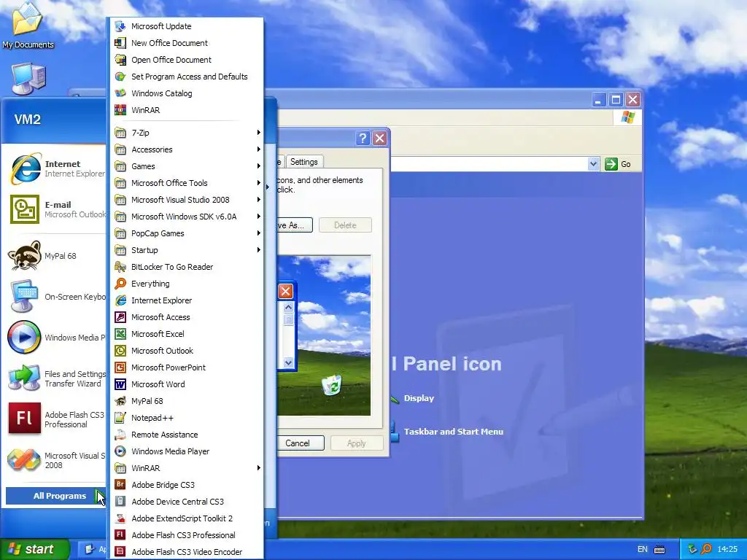Open on-screen keyboard tray icon
This screenshot has height=560, width=747.
tap(659, 550)
